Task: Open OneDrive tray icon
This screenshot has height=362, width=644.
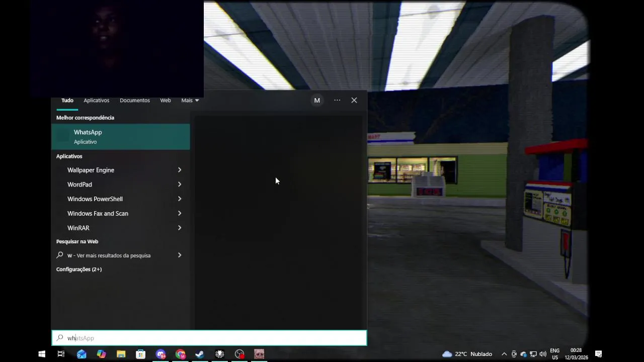Action: pyautogui.click(x=523, y=354)
